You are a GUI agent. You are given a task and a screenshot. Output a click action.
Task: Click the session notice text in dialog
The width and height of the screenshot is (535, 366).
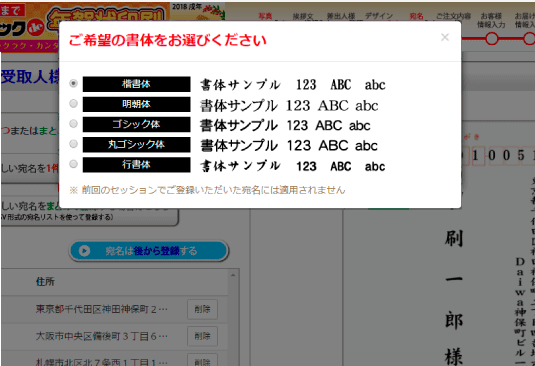click(x=207, y=190)
